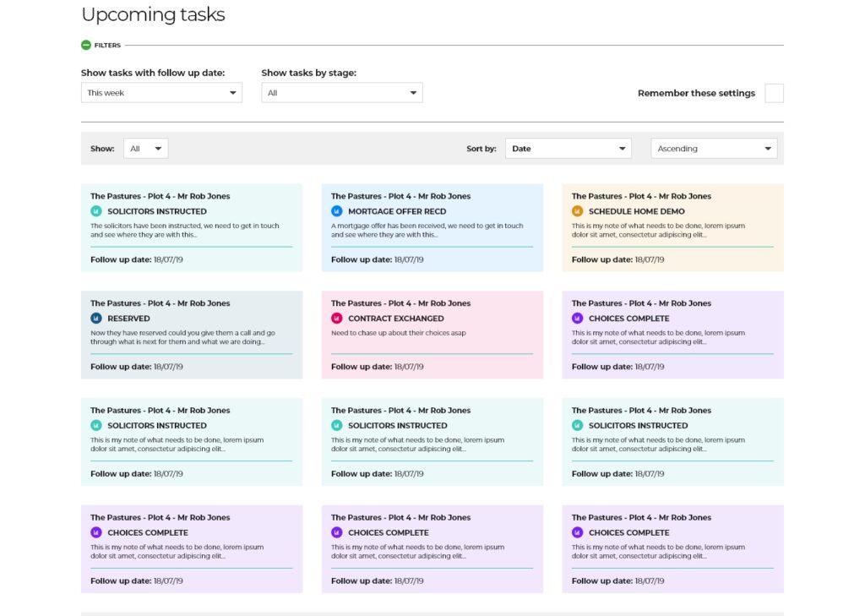The width and height of the screenshot is (865, 616).
Task: Click the blue Mortgage Offer Recd stage icon
Action: click(x=337, y=211)
